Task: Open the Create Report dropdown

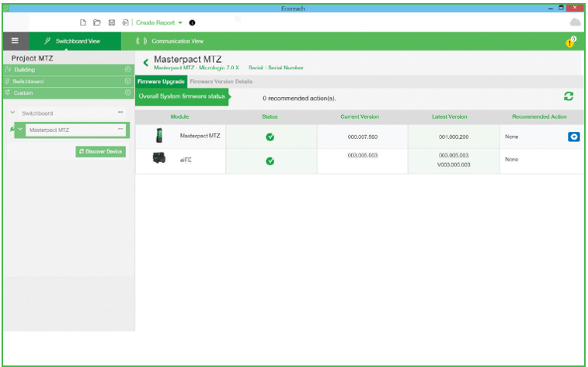Action: tap(159, 23)
